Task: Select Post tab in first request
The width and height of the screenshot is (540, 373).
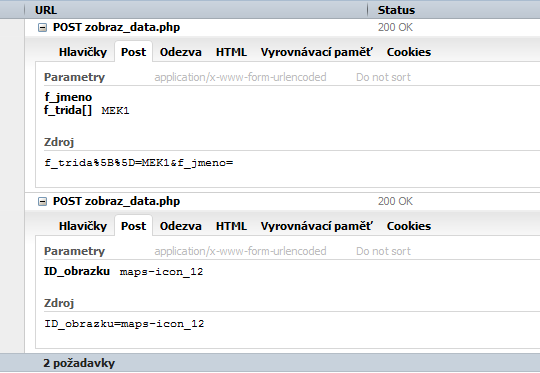Action: pos(133,52)
